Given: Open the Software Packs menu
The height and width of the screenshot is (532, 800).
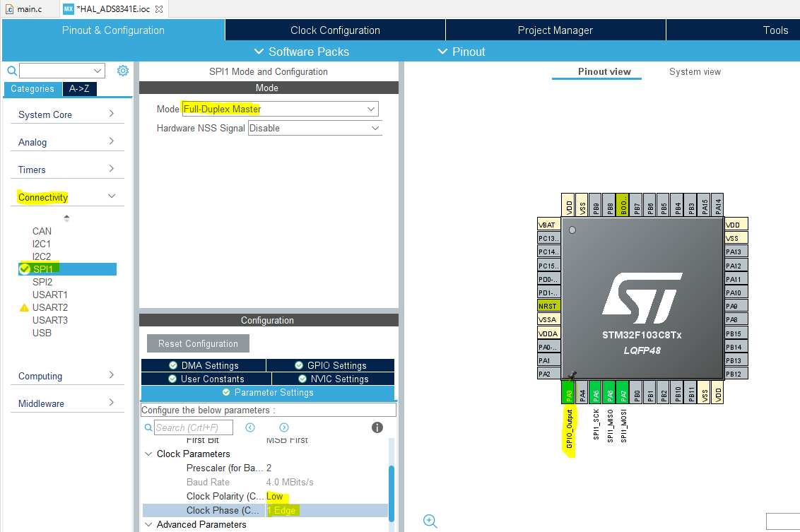Looking at the screenshot, I should pyautogui.click(x=302, y=52).
